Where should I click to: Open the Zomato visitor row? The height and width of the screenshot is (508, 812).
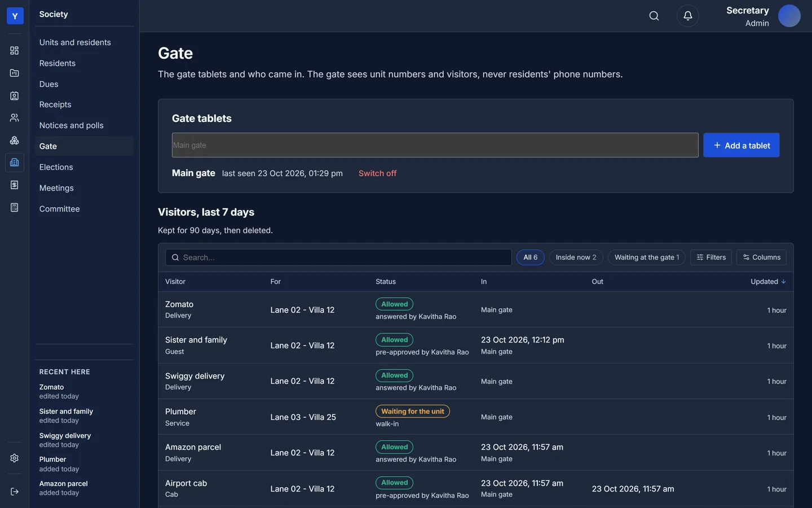476,310
